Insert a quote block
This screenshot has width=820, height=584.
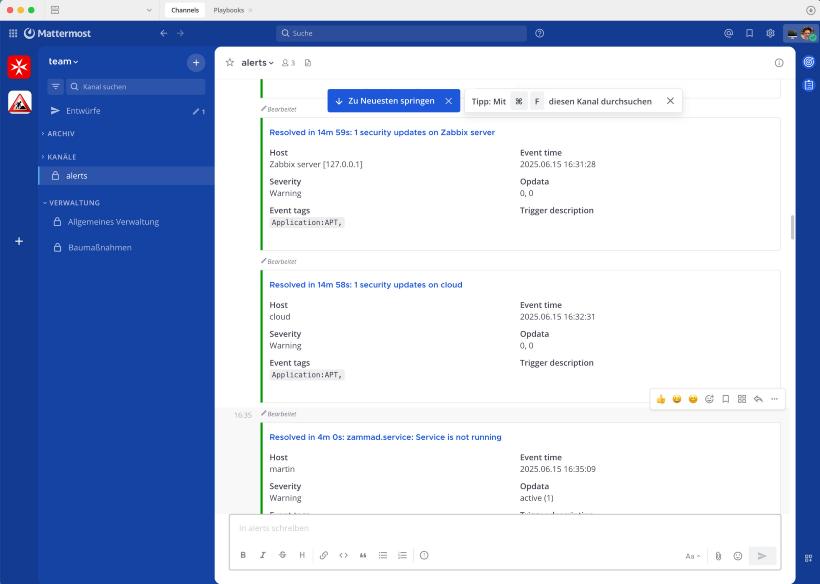point(363,555)
